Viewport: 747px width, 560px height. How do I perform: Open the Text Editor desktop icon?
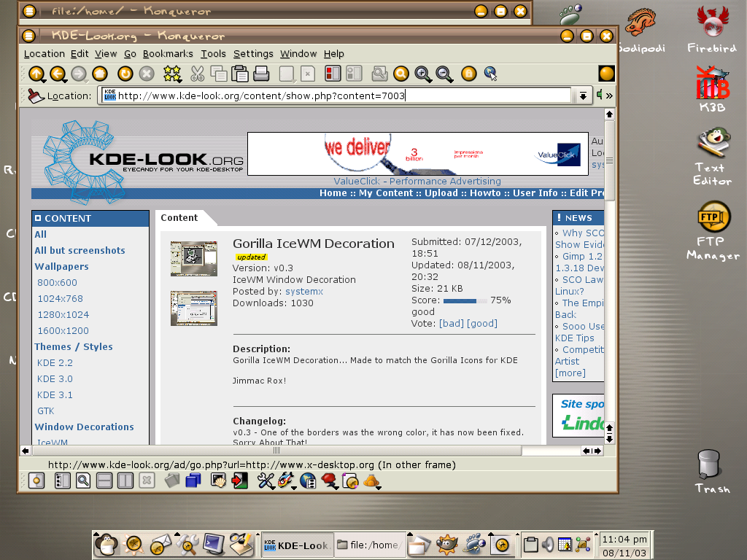[x=712, y=156]
